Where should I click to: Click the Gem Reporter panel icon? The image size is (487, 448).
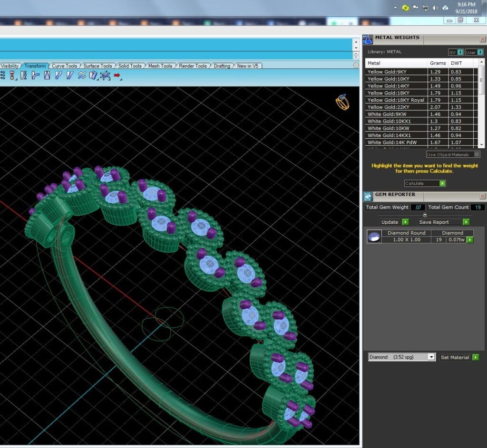pyautogui.click(x=368, y=196)
